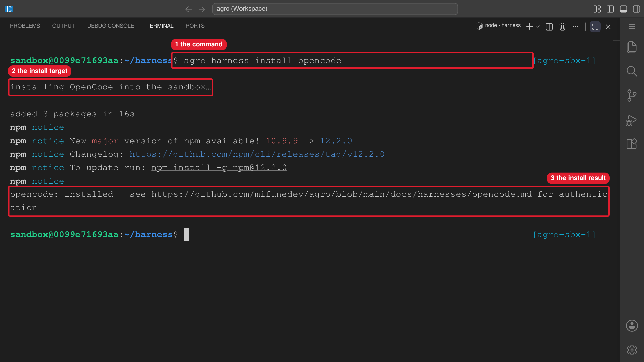Open launch profile dropdown next to plus
Image resolution: width=644 pixels, height=362 pixels.
point(538,27)
